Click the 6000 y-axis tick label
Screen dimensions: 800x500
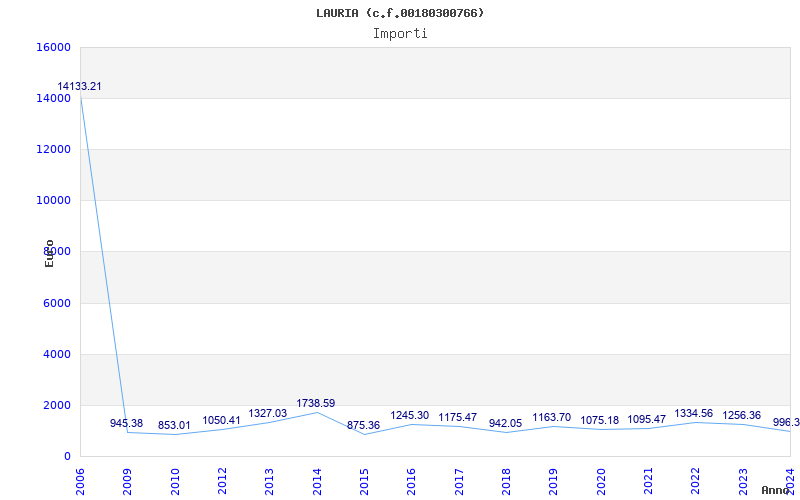coord(56,303)
